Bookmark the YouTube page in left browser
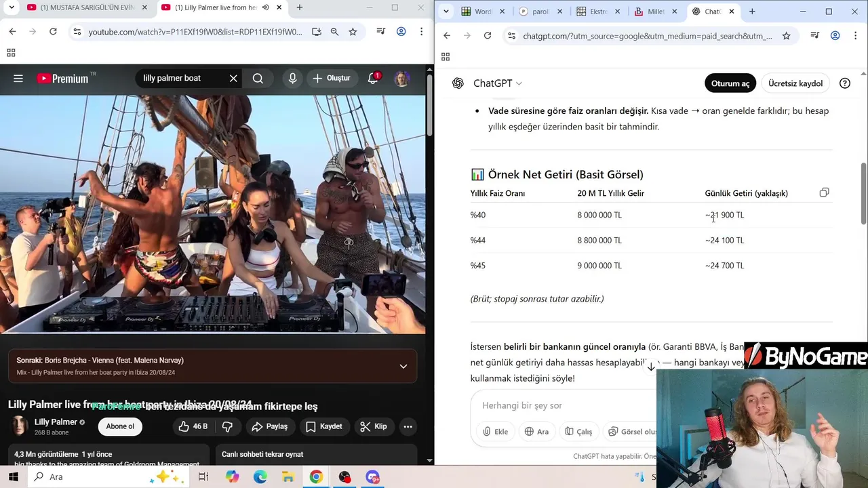868x488 pixels. click(x=353, y=32)
